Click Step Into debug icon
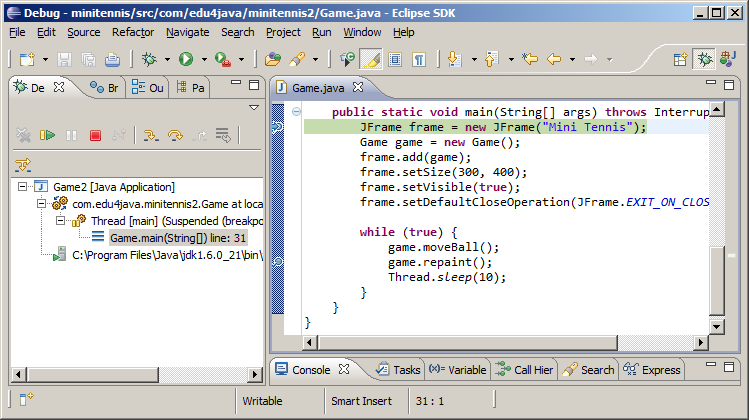The image size is (749, 420). (151, 136)
